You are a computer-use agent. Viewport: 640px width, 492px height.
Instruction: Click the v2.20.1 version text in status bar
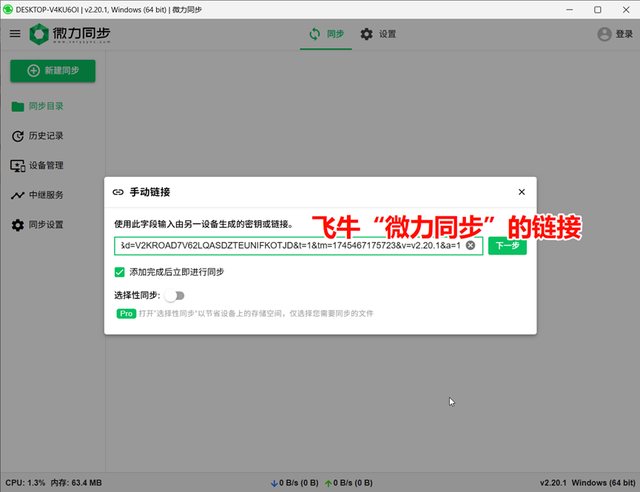(x=553, y=483)
